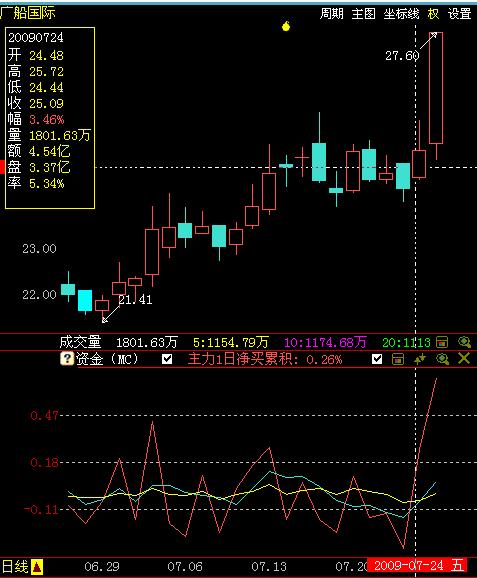
Task: Click the funds panel arrows adjust icon
Action: 419,359
